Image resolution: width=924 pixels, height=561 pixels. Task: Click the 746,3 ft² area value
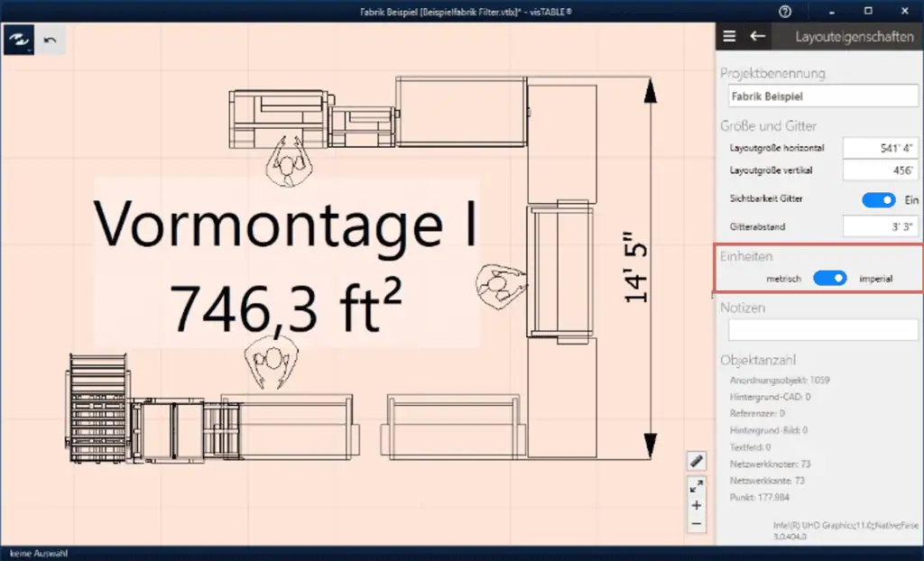click(x=286, y=307)
